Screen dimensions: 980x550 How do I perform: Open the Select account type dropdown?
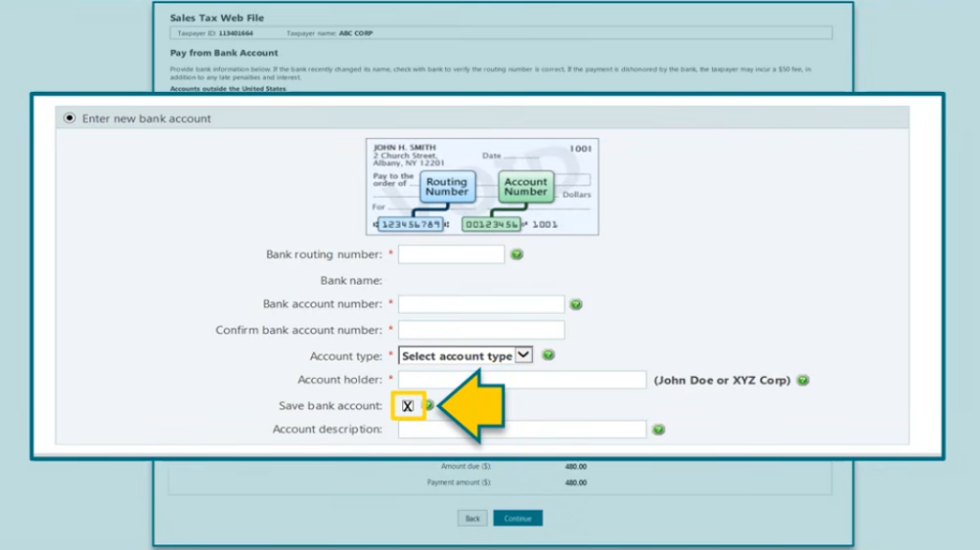(466, 356)
